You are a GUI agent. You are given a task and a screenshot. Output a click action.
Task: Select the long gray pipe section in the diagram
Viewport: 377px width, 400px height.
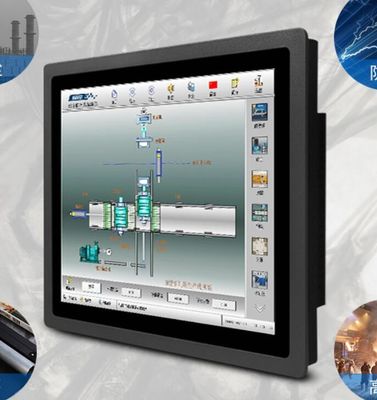(x=198, y=221)
